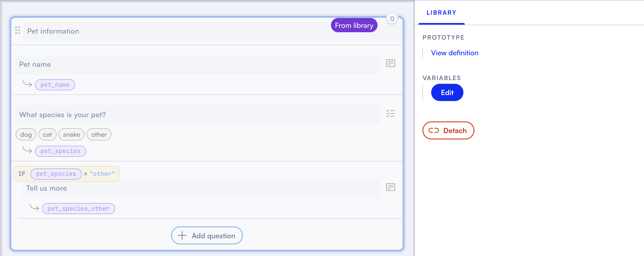This screenshot has height=256, width=644.
Task: Click the zero counter badge
Action: (x=392, y=19)
